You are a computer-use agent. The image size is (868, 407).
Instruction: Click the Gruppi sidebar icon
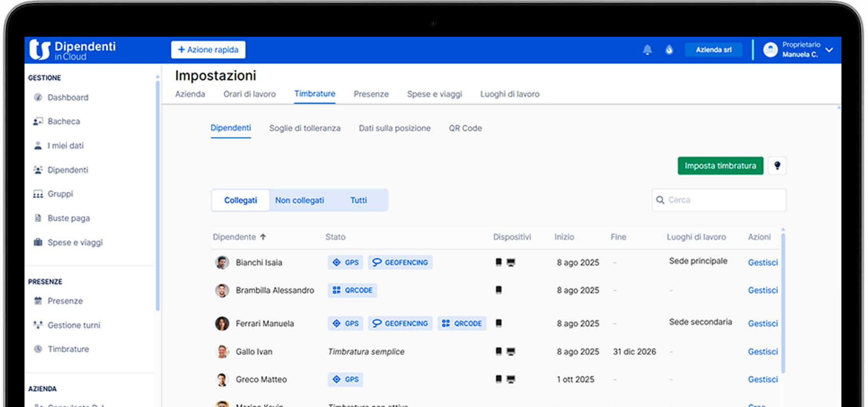coord(38,194)
